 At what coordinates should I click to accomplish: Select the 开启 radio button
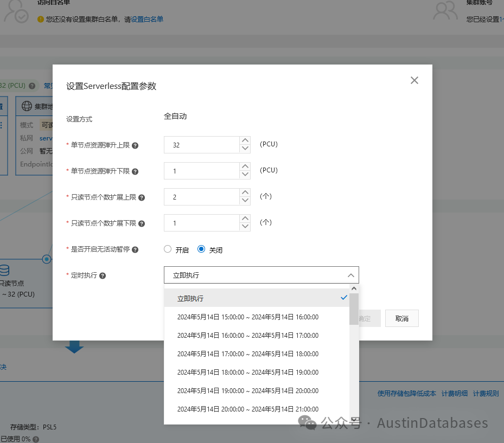[x=168, y=249]
